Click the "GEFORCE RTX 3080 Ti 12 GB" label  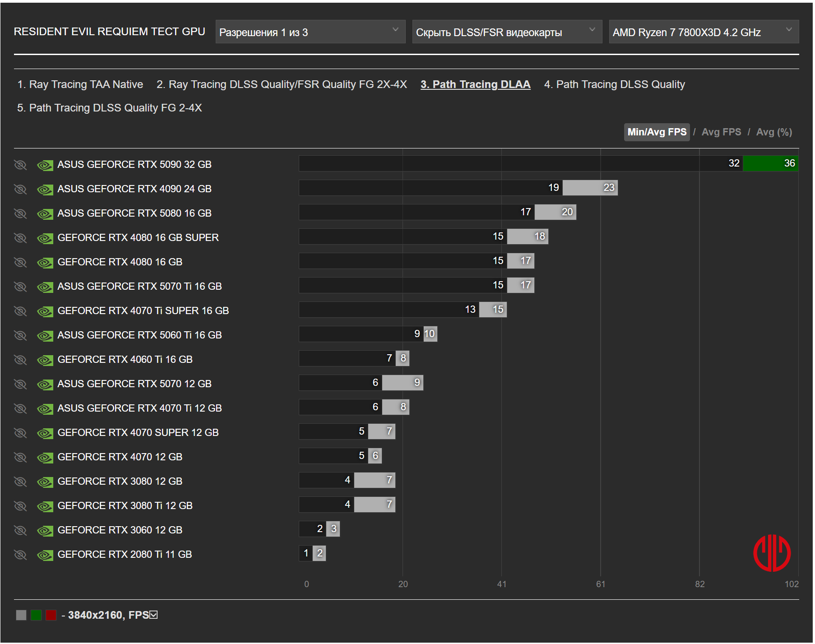pyautogui.click(x=125, y=506)
